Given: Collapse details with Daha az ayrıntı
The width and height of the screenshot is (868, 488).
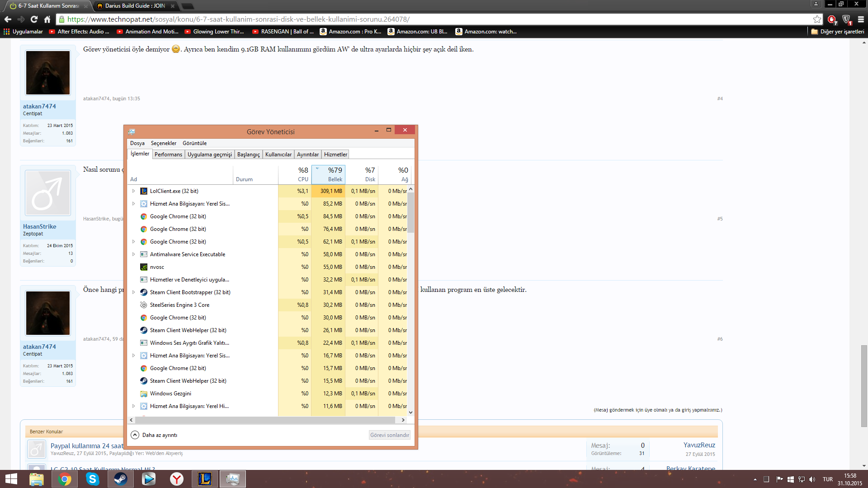Looking at the screenshot, I should click(x=154, y=435).
